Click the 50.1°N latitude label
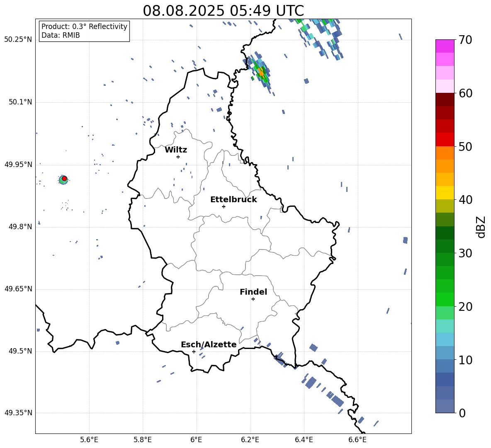 point(20,102)
